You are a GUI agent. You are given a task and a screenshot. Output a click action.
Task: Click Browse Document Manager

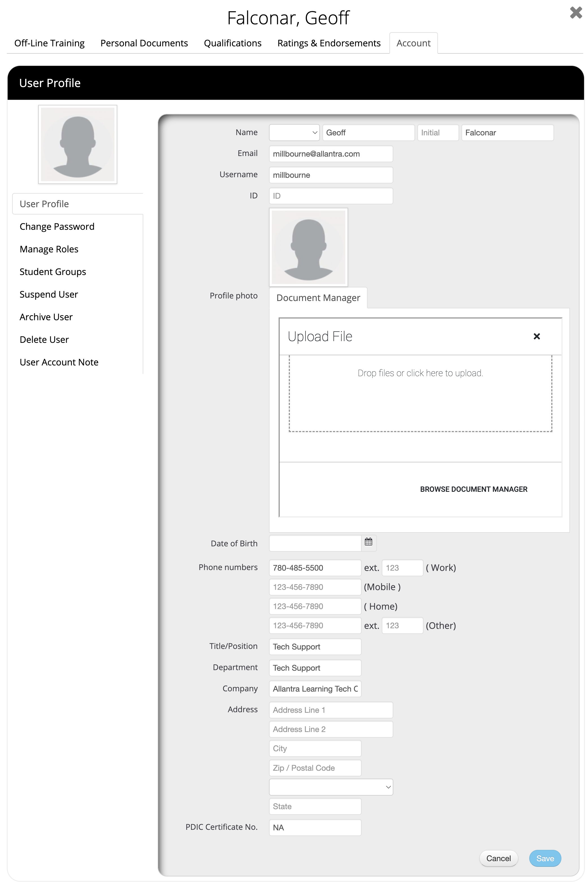(x=473, y=489)
